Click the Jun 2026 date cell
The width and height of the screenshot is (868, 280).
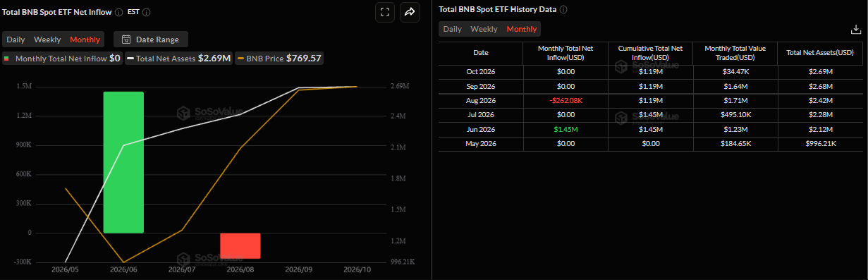pos(481,130)
